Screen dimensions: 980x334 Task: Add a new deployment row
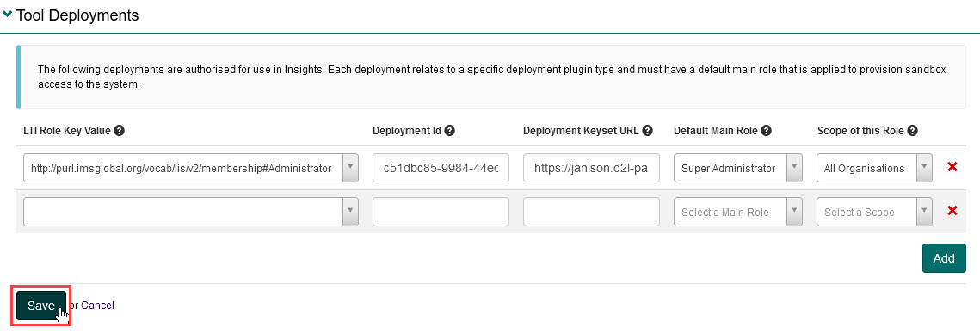click(944, 258)
